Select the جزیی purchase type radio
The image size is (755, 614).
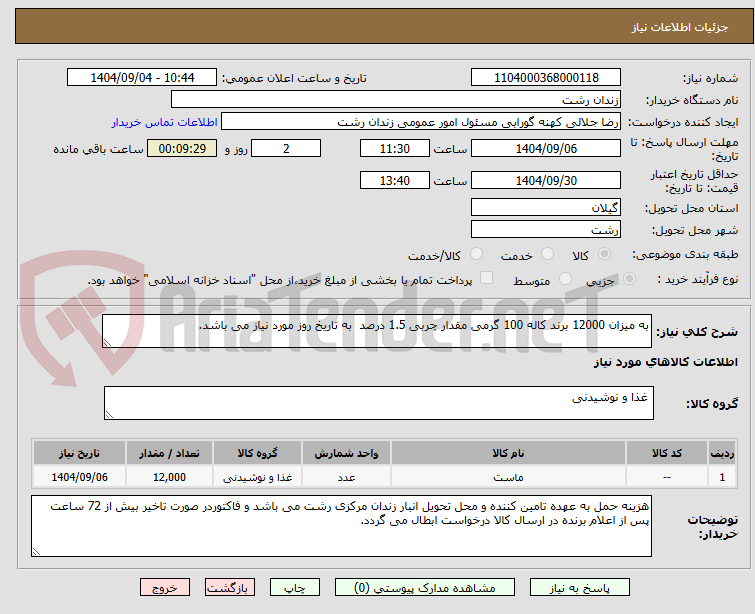tap(629, 279)
